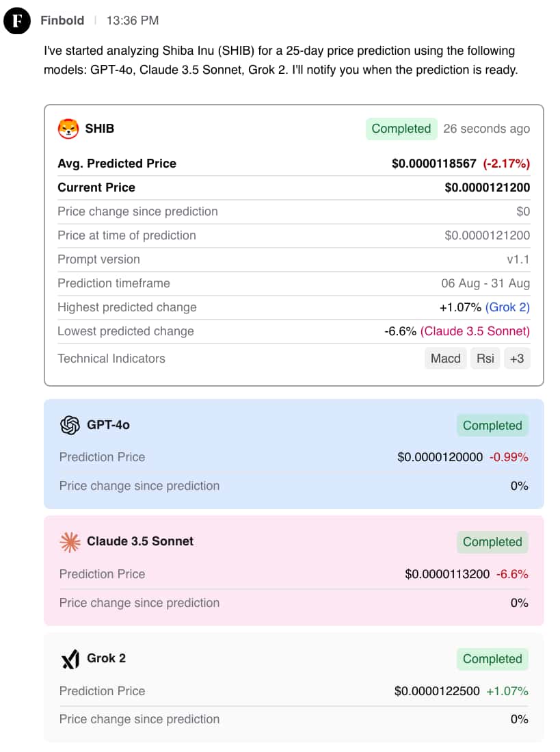Click the red -2.17% change indicator
The image size is (560, 752).
(509, 163)
